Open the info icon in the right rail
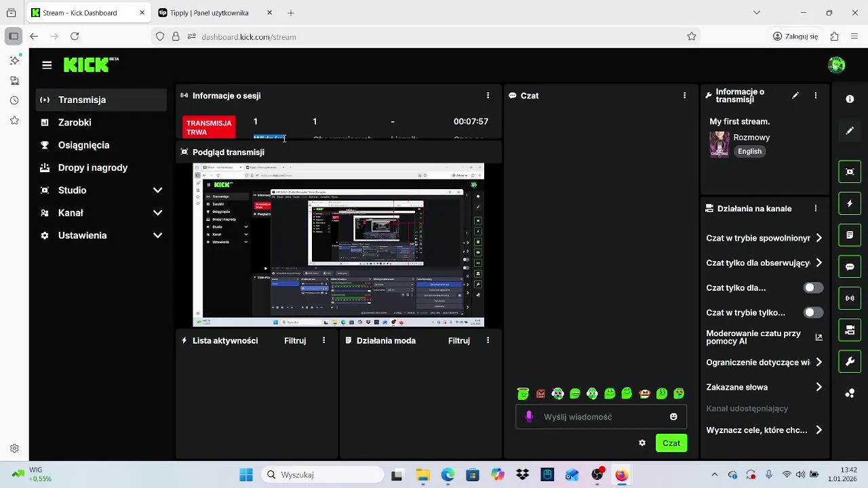Image resolution: width=868 pixels, height=488 pixels. pyautogui.click(x=850, y=99)
